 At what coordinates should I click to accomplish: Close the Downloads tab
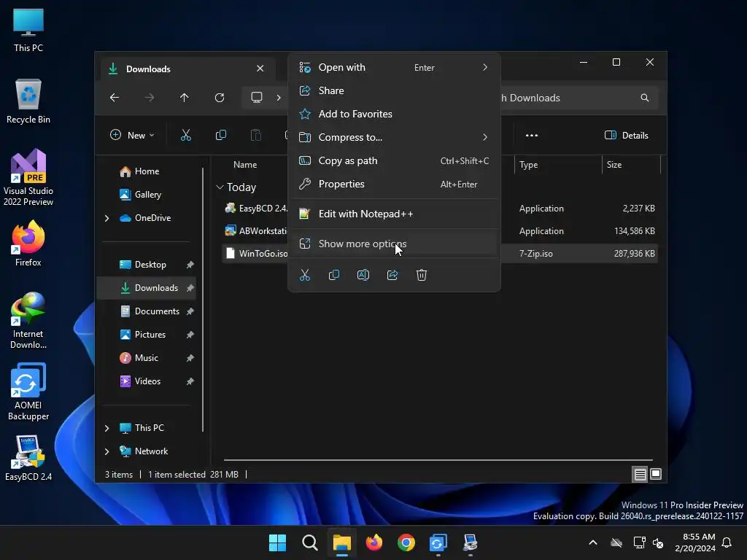260,69
